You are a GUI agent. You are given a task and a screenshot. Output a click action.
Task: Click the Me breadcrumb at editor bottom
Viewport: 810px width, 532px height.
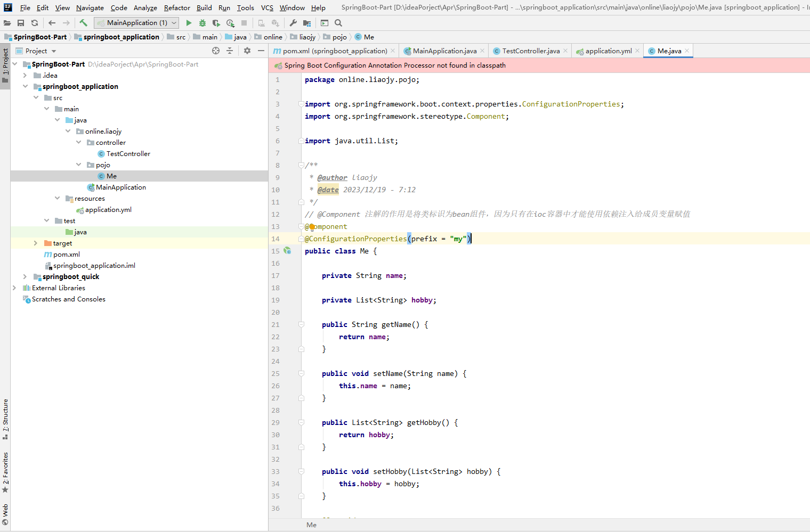click(311, 525)
